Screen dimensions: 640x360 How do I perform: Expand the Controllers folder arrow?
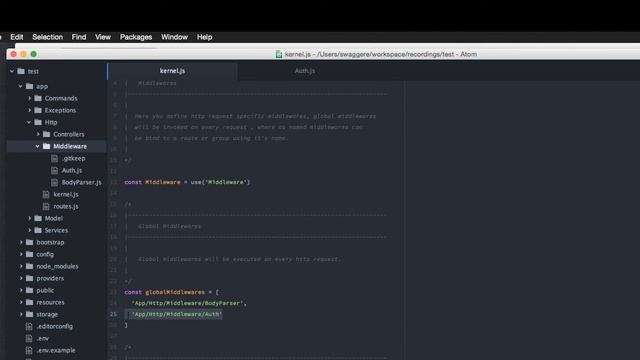tap(38, 134)
